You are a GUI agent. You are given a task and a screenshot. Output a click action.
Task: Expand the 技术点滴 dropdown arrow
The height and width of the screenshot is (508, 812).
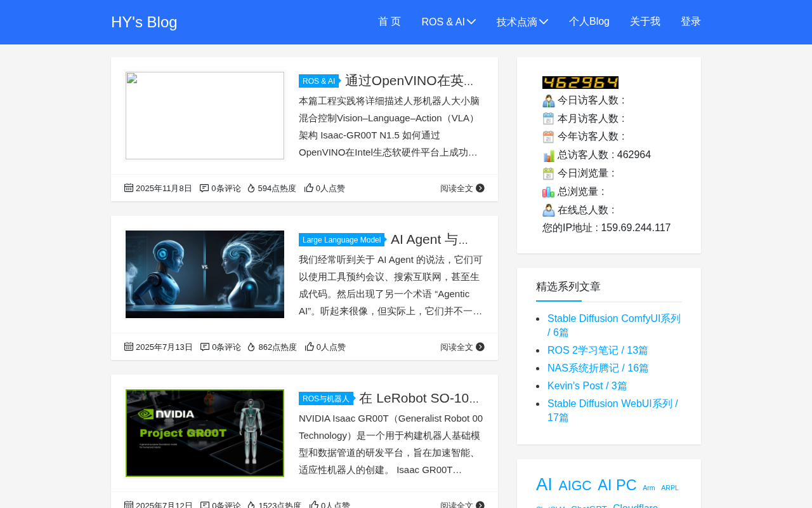(x=544, y=22)
